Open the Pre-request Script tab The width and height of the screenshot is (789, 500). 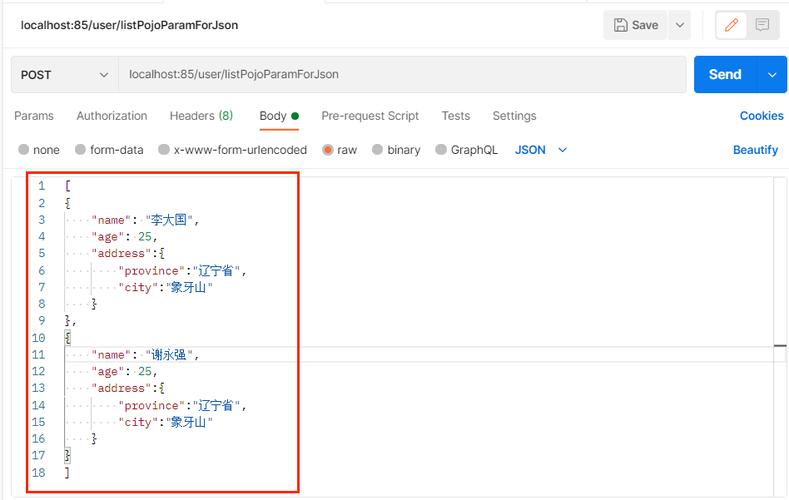point(370,116)
